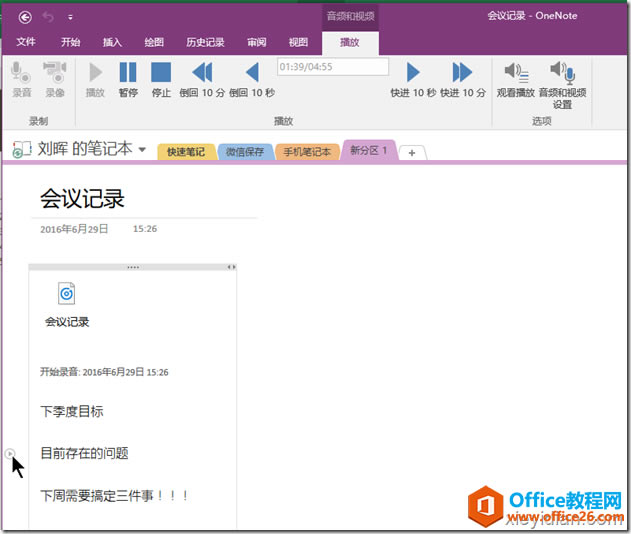The width and height of the screenshot is (631, 534).
Task: Open the Quick Access Toolbar dropdown
Action: (x=71, y=17)
